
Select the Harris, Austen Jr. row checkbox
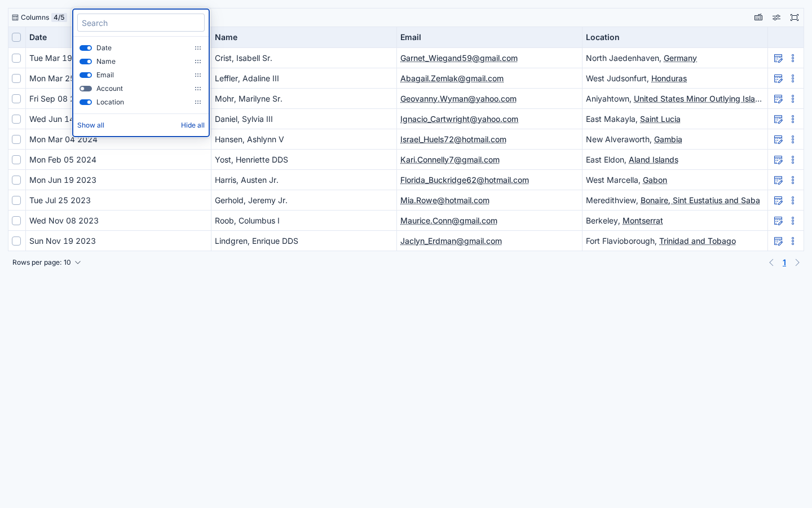click(x=16, y=180)
